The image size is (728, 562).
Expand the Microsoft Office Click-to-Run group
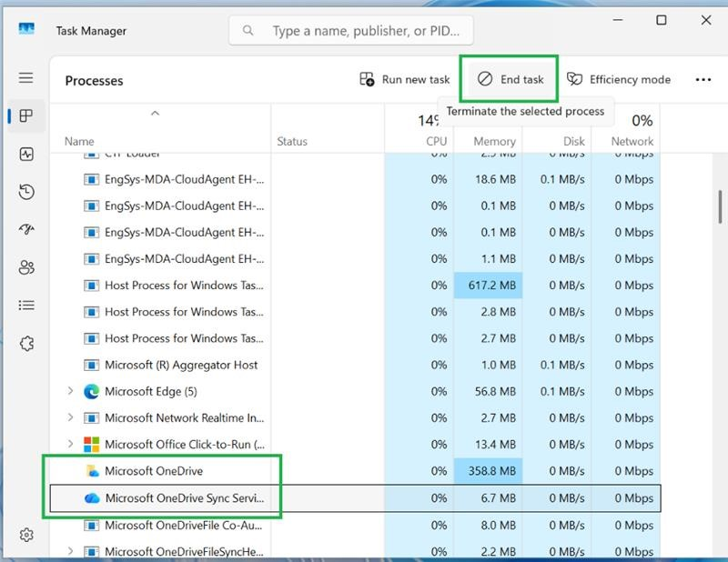(x=70, y=444)
